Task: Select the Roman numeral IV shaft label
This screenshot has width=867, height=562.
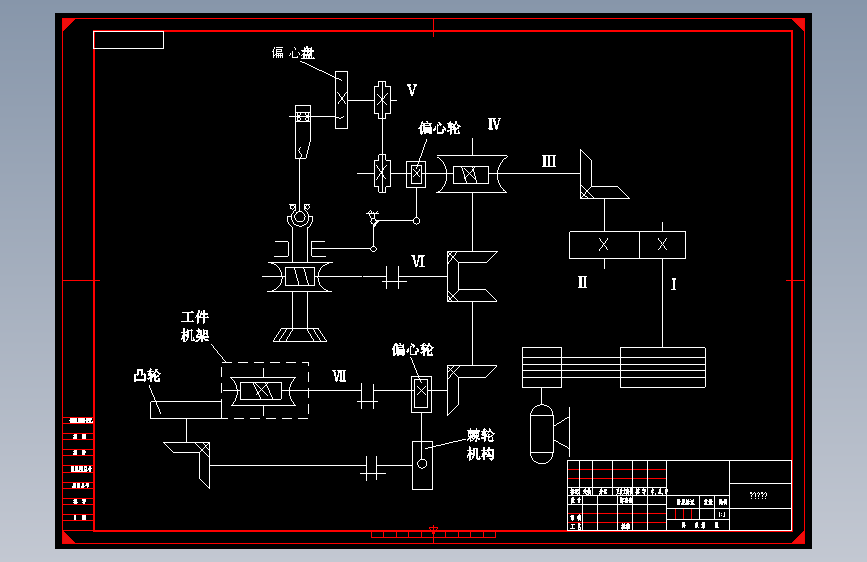Action: (494, 124)
